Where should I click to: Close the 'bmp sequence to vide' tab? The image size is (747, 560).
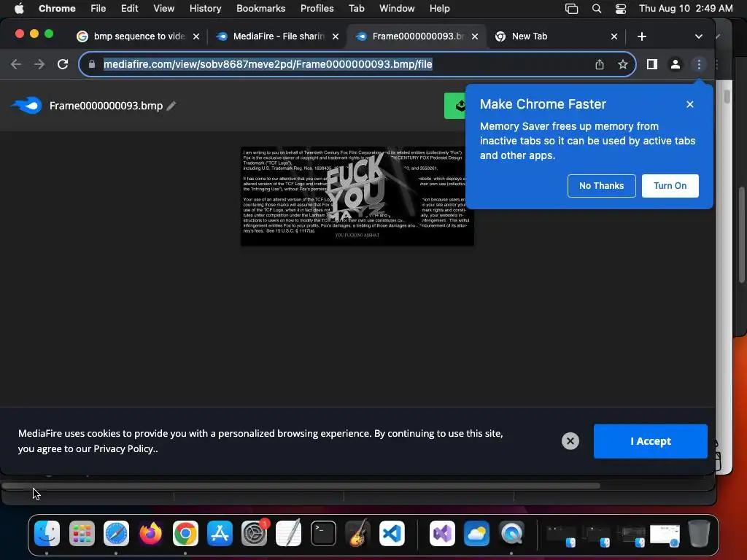(x=196, y=36)
